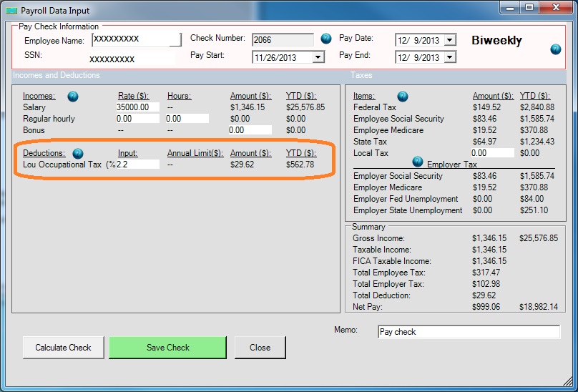
Task: Click help icon beside Employer Tax heading
Action: click(418, 162)
